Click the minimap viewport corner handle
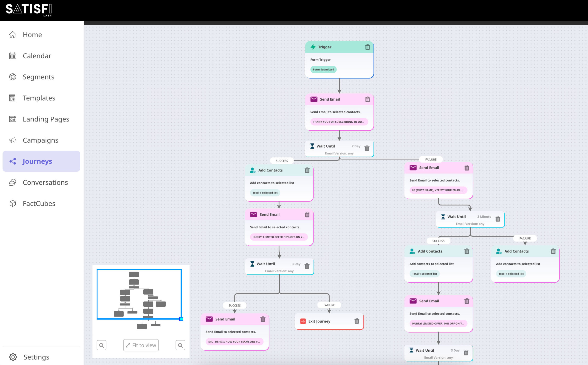588x365 pixels. 181,319
